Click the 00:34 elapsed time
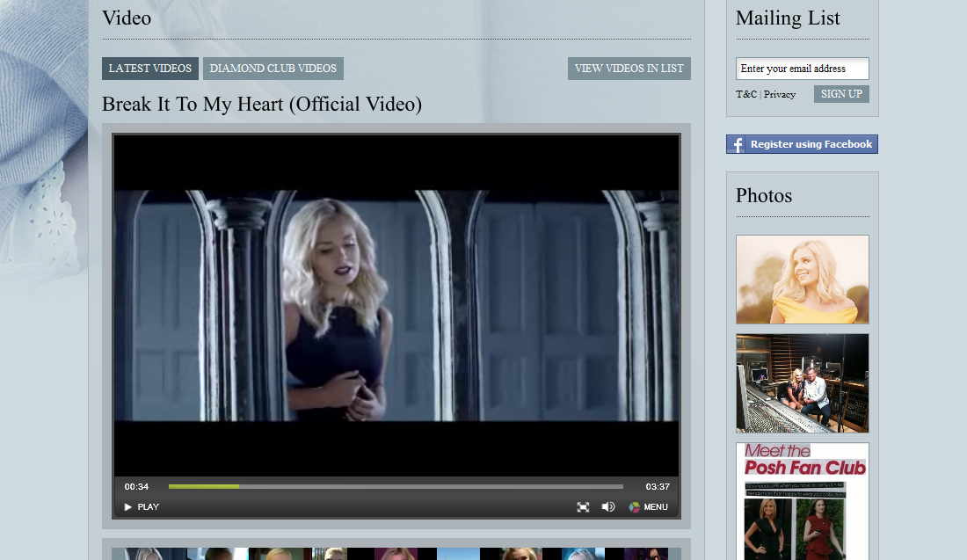The height and width of the screenshot is (560, 967). [x=136, y=487]
